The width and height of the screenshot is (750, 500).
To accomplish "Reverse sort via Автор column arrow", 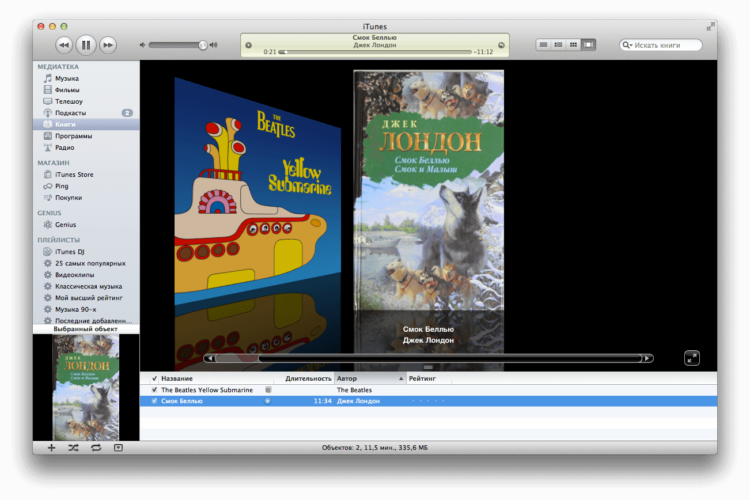I will [x=401, y=378].
